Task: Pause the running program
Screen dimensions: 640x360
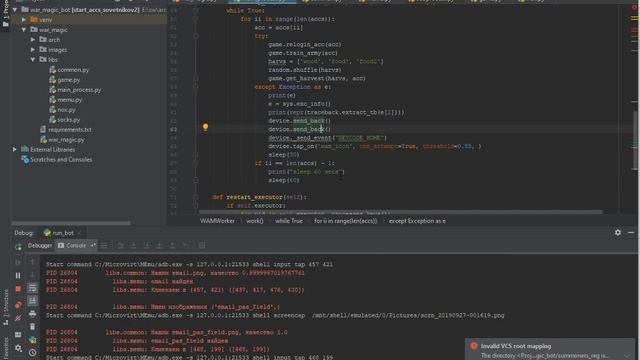Action: [x=18, y=276]
